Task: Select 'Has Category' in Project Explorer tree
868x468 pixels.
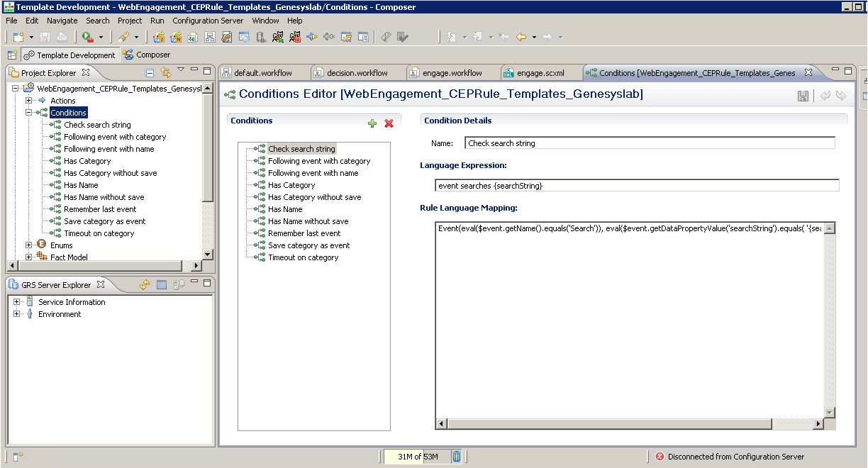Action: [87, 161]
